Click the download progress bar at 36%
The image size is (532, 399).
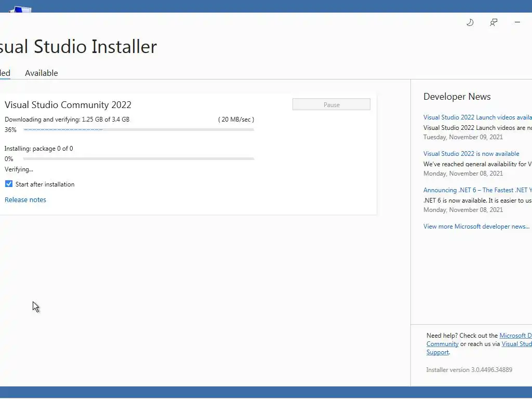coord(139,129)
